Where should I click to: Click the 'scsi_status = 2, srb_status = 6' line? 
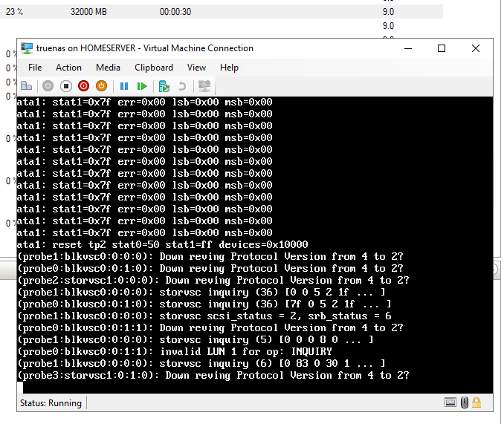click(x=204, y=316)
